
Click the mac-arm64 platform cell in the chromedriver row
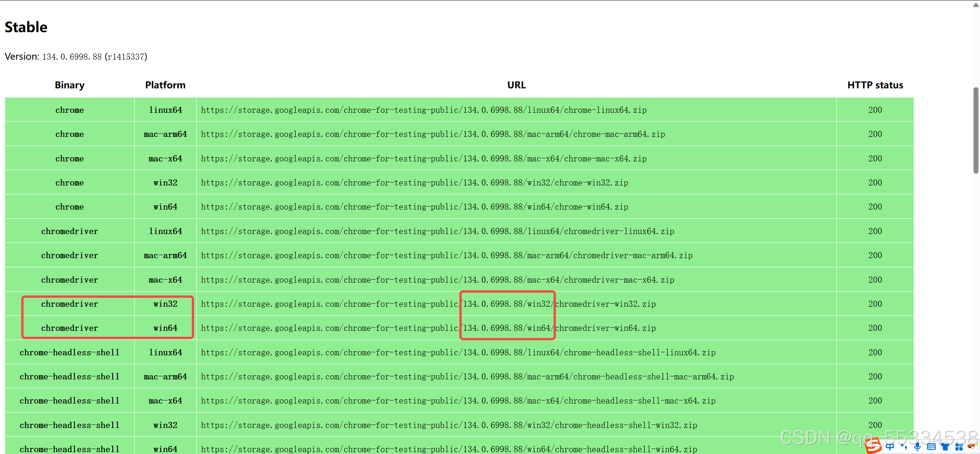click(x=165, y=255)
